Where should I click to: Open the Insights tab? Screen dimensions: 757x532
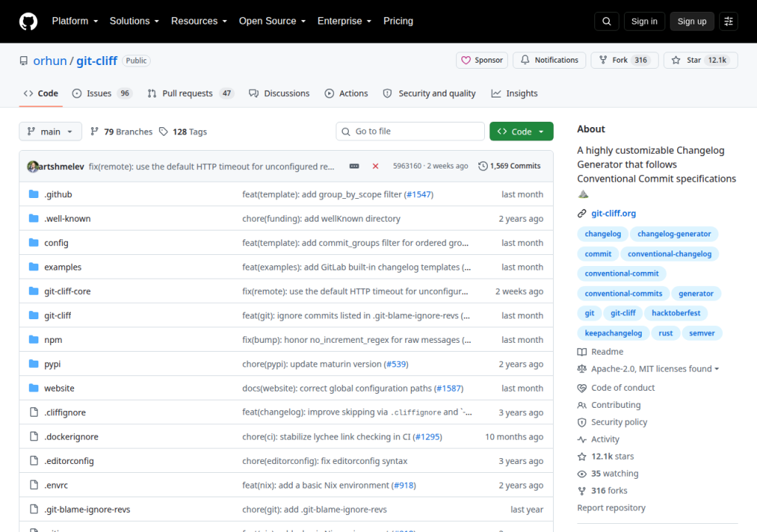pos(515,94)
